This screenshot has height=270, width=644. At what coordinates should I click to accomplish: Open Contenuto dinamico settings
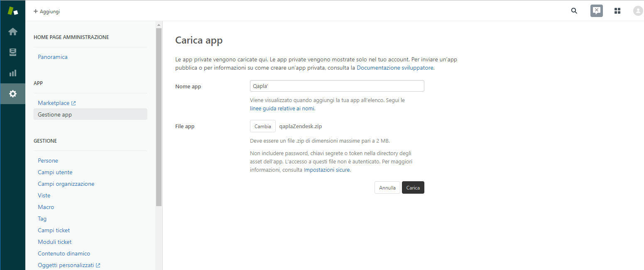click(x=64, y=254)
